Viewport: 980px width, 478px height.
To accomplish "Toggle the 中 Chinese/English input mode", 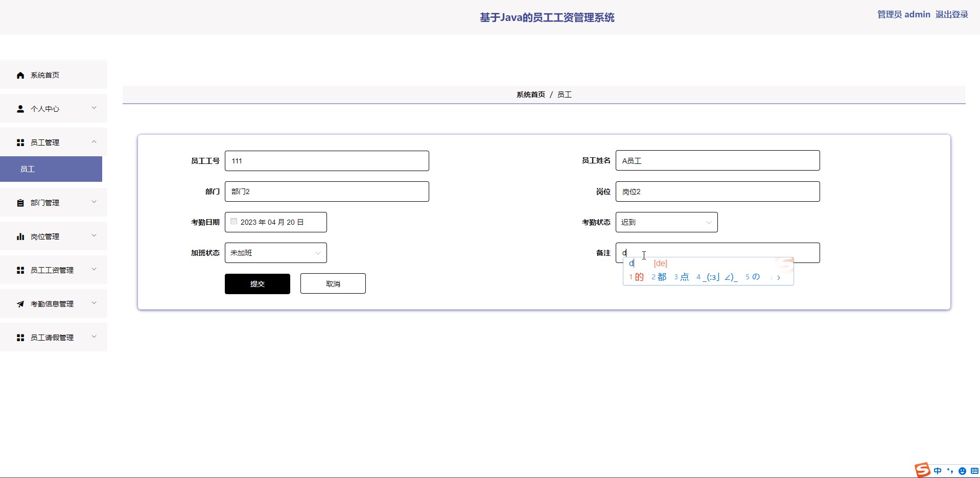I will [938, 471].
